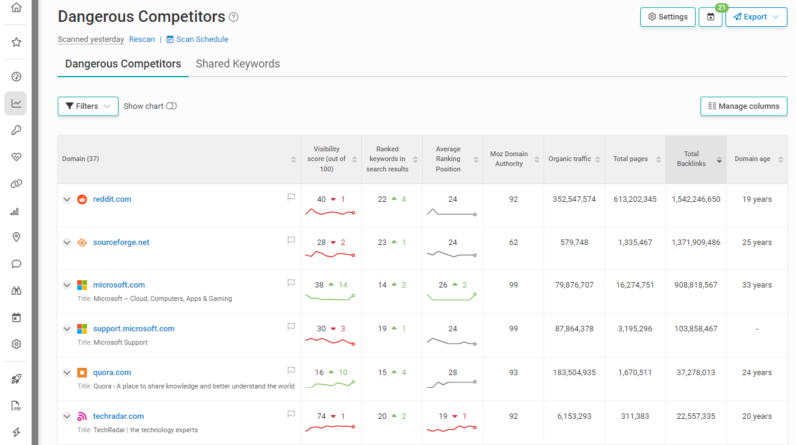Expand the techradar.com row
Screen dimensions: 796x445
tap(67, 416)
